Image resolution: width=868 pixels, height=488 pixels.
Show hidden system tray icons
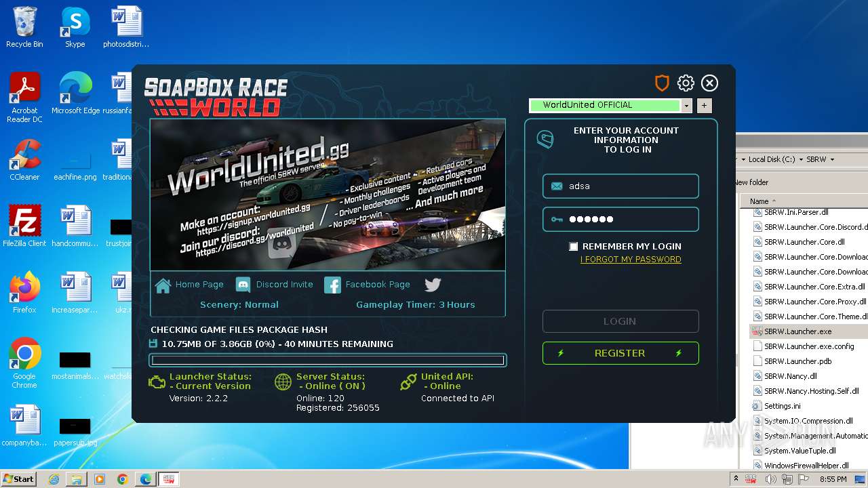click(x=736, y=479)
